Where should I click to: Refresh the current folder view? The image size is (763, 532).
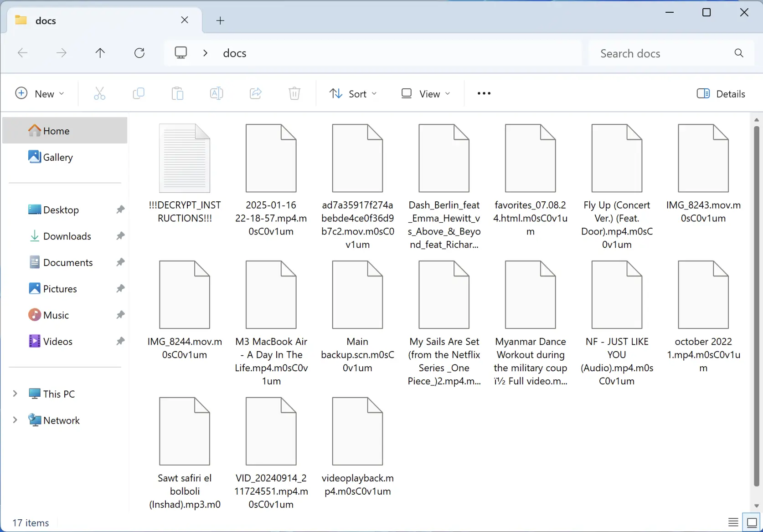[x=139, y=53]
